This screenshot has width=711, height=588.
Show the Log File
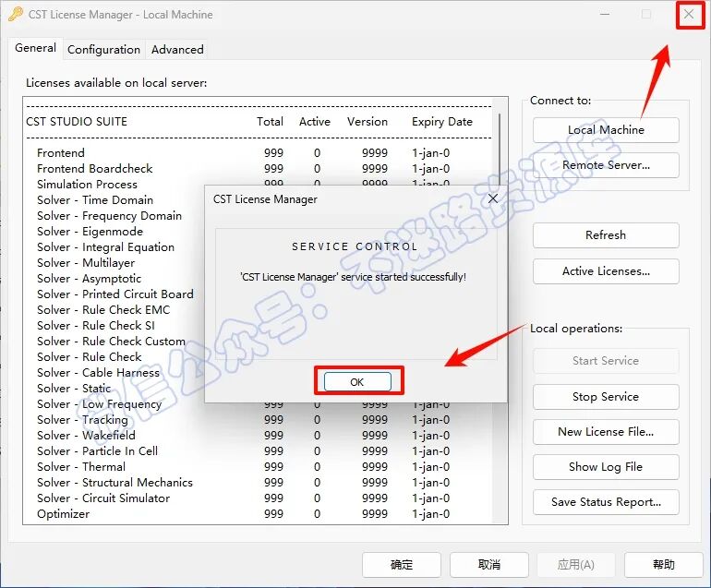click(606, 467)
